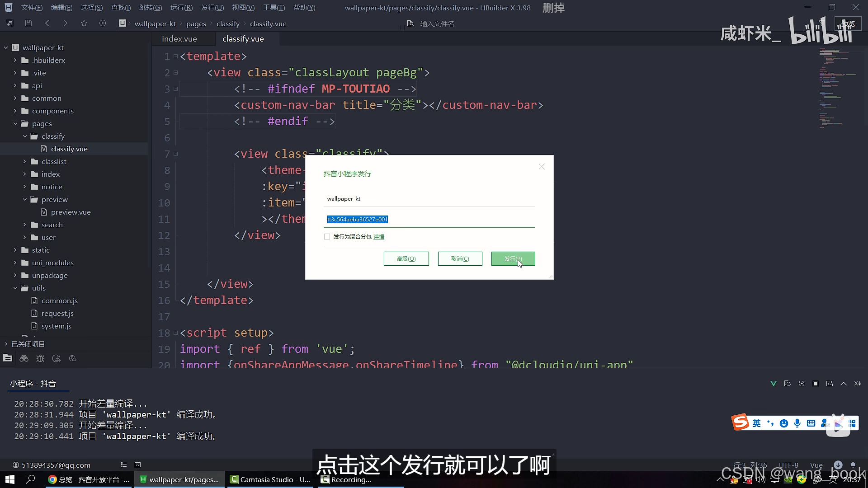This screenshot has height=488, width=868.
Task: Click the publish/发行 button in dialog
Action: 513,258
